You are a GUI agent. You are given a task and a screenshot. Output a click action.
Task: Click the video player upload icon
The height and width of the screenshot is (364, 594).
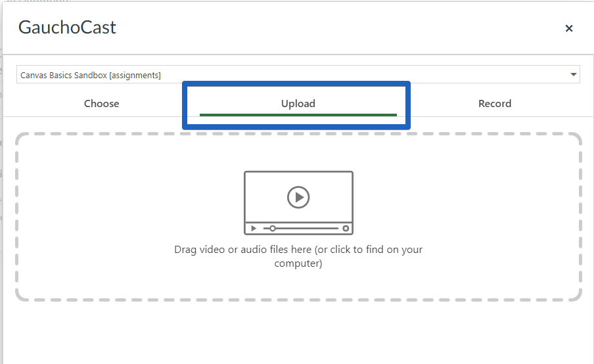pos(298,202)
